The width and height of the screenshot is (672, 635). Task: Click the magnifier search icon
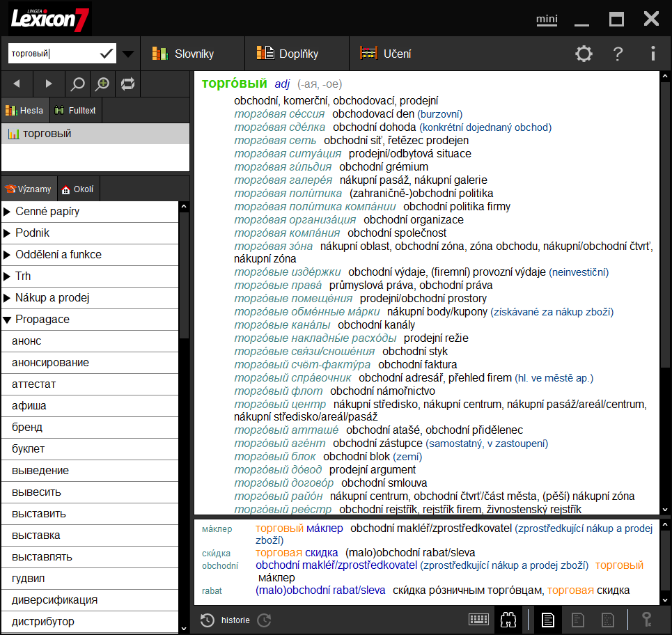(x=77, y=84)
